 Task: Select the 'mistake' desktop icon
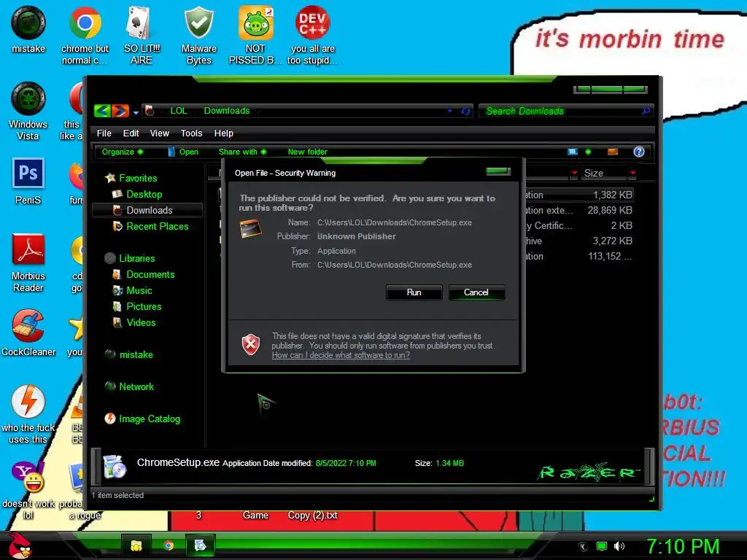(28, 29)
